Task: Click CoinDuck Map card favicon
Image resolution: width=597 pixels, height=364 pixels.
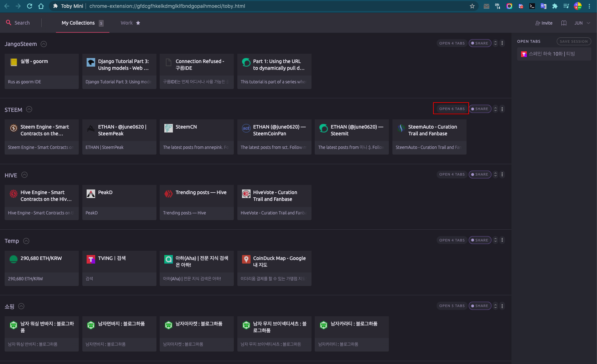Action: [246, 259]
